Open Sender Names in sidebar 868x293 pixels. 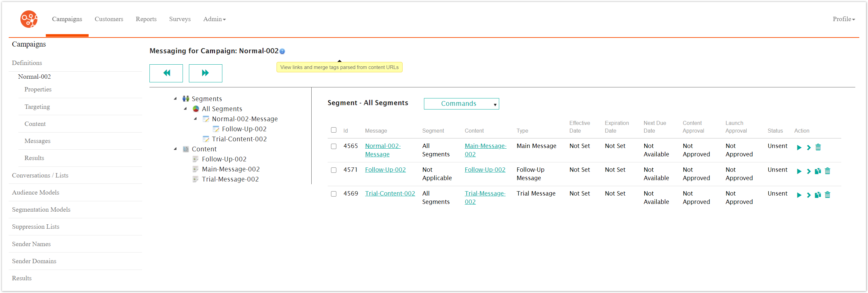point(31,244)
